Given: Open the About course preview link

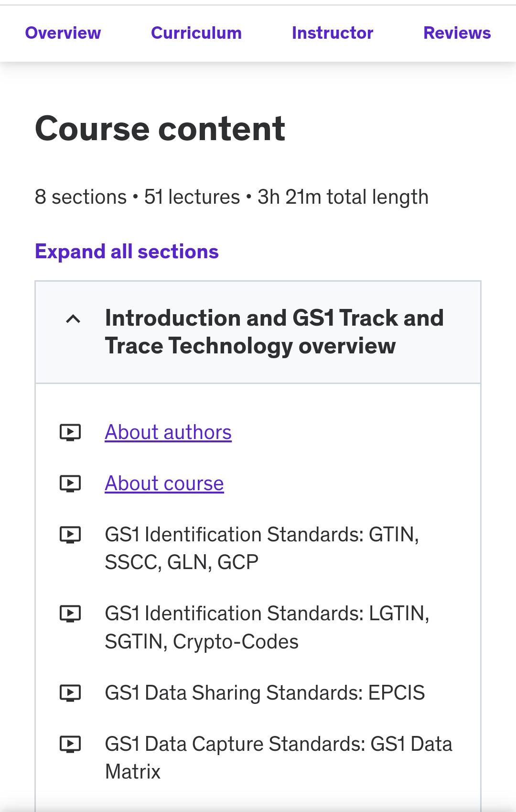Looking at the screenshot, I should click(164, 483).
